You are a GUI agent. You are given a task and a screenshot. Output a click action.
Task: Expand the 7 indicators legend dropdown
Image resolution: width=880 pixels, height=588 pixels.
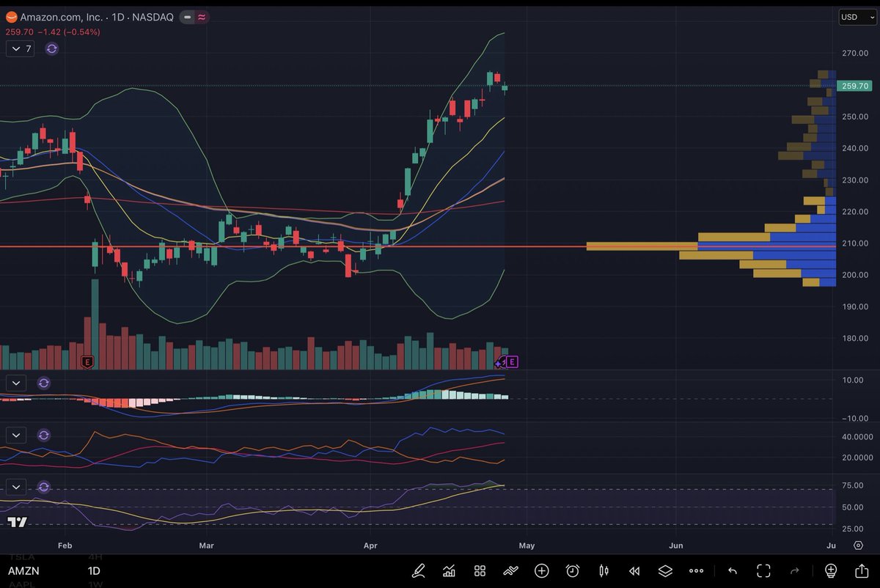[x=20, y=49]
